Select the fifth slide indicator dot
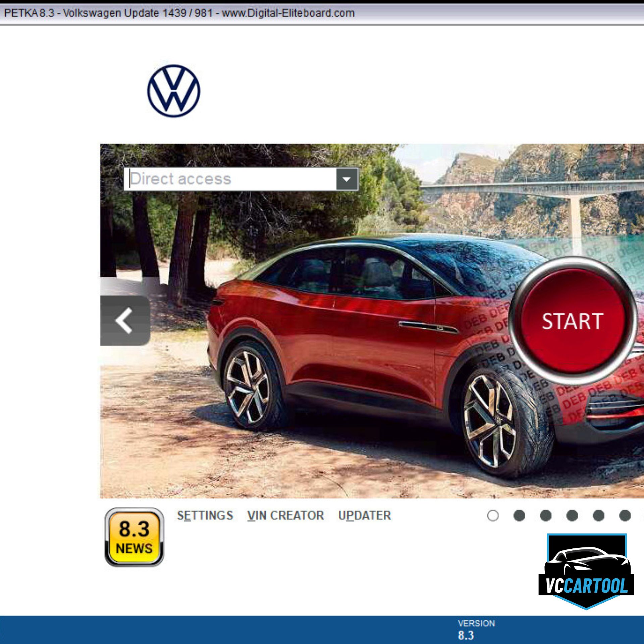This screenshot has width=644, height=644. pyautogui.click(x=599, y=516)
